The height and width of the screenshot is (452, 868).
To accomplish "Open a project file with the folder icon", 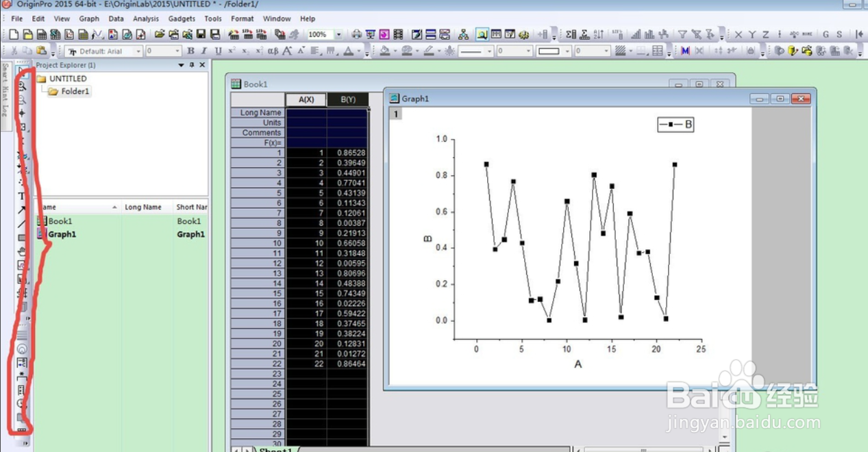I will pos(160,34).
